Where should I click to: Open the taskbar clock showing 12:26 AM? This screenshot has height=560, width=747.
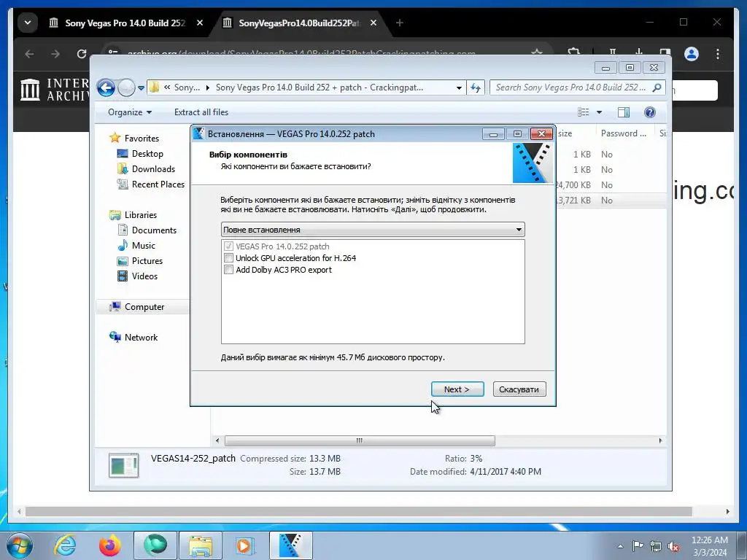tap(709, 546)
